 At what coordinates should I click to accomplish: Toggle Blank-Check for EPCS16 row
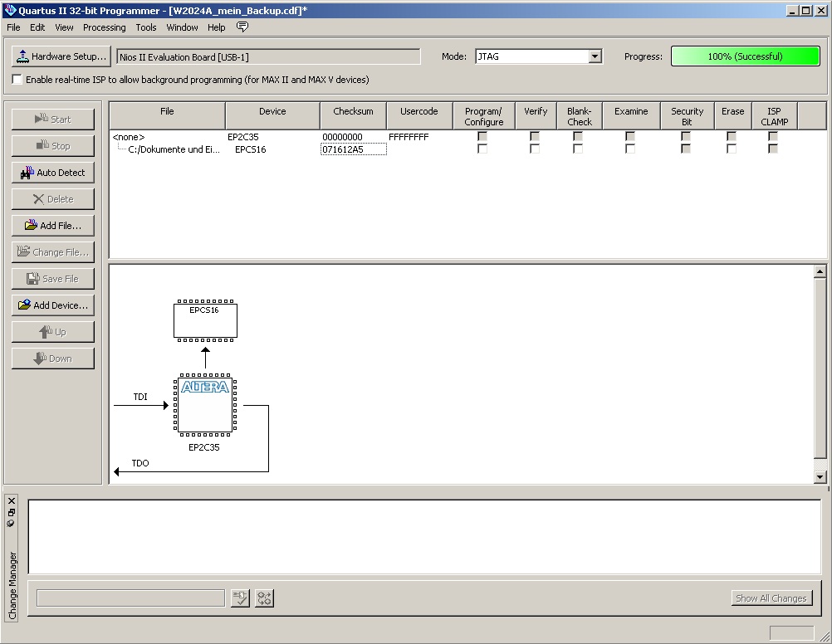click(x=578, y=149)
